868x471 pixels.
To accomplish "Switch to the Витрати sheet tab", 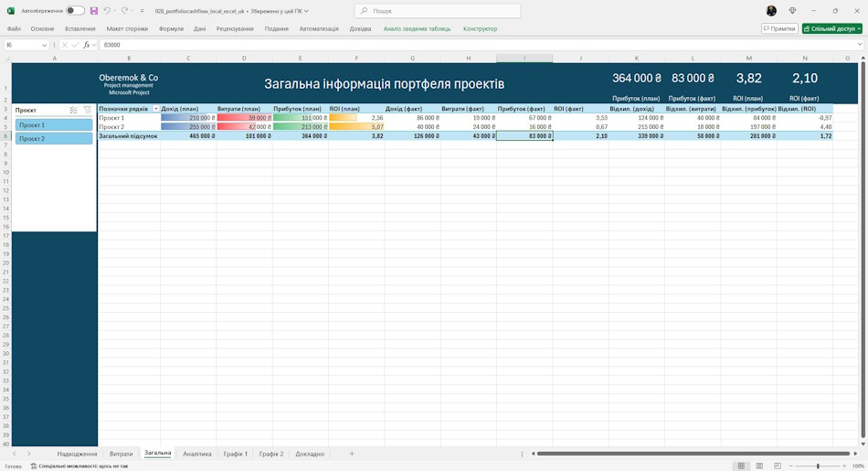I will click(121, 454).
